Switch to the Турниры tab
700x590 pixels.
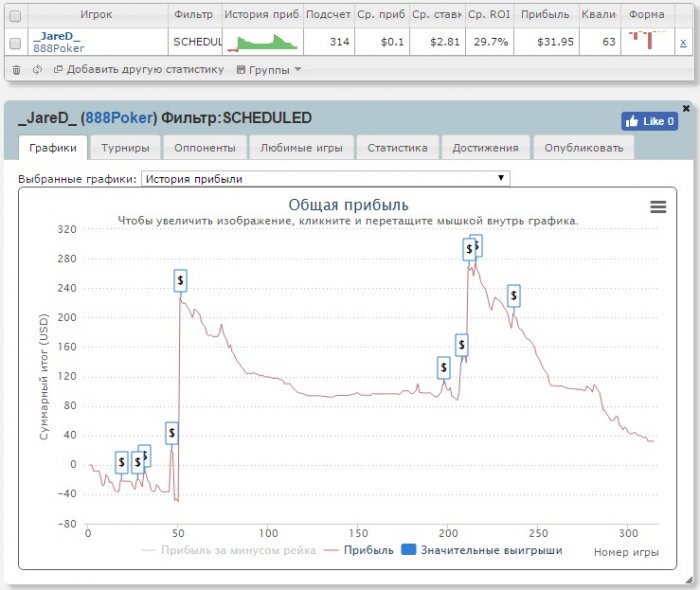click(x=125, y=148)
